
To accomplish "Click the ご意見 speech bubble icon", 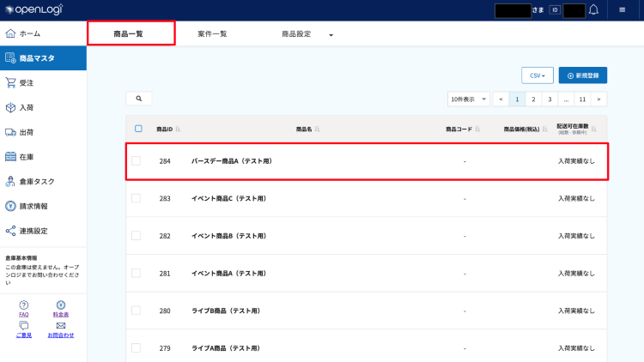I will (23, 325).
